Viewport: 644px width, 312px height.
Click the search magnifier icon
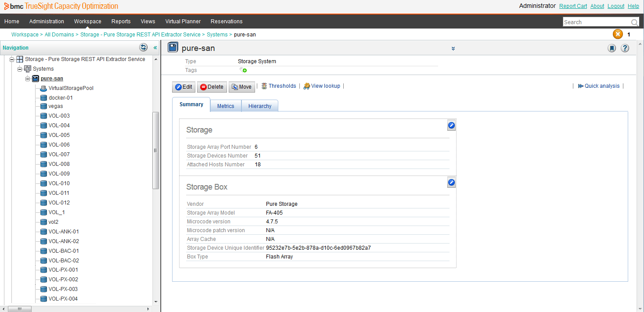coord(634,22)
